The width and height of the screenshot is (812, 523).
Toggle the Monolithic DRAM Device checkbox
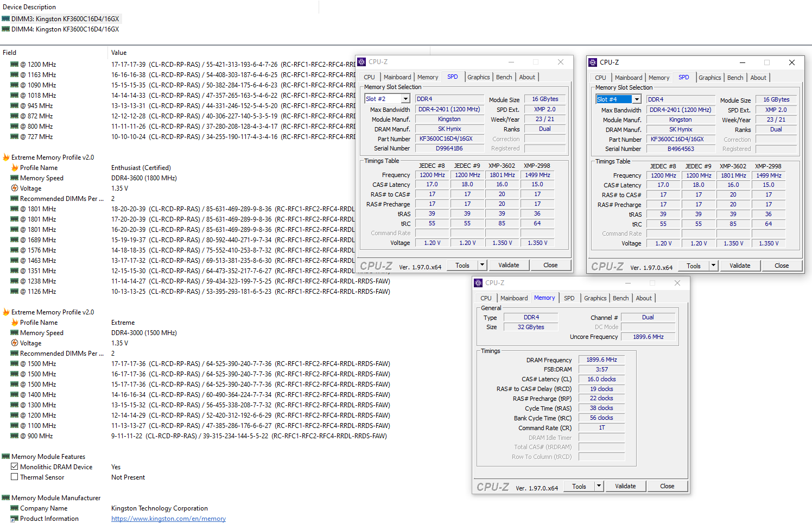point(15,467)
